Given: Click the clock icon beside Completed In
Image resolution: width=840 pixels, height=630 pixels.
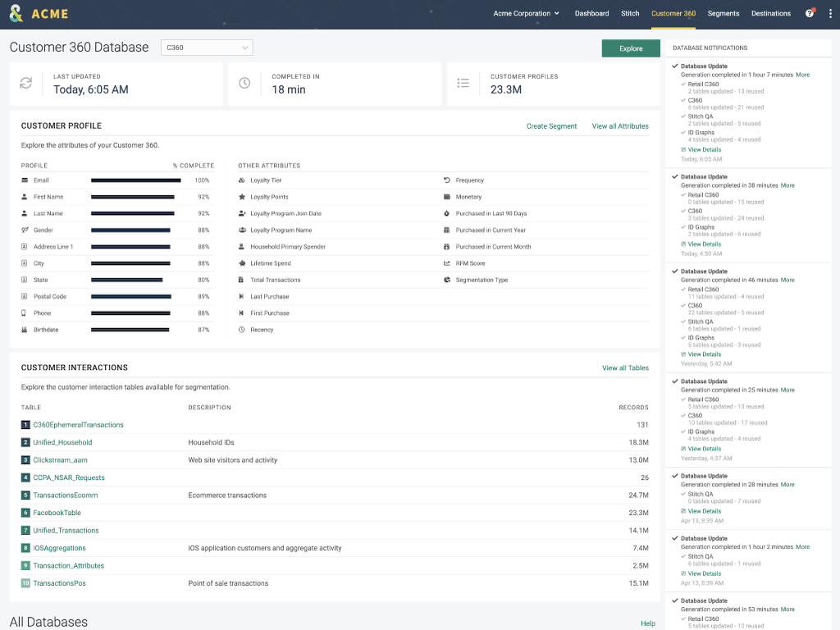Looking at the screenshot, I should (x=244, y=83).
